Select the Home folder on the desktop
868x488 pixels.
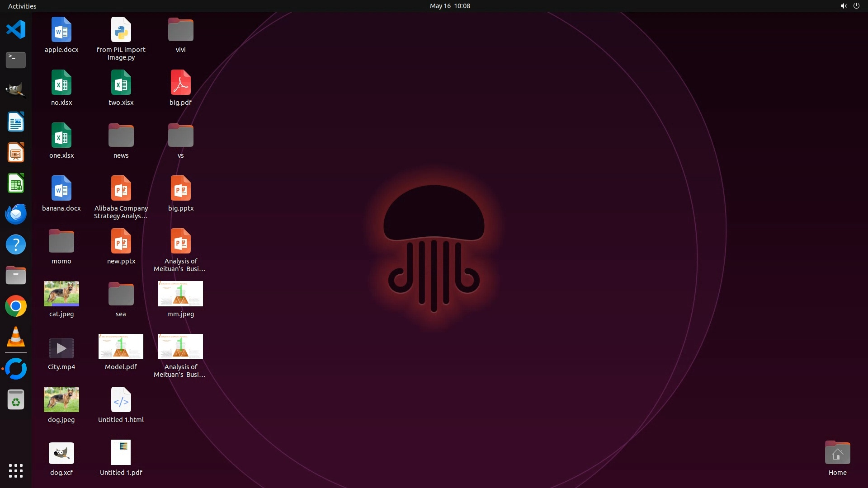coord(837,453)
